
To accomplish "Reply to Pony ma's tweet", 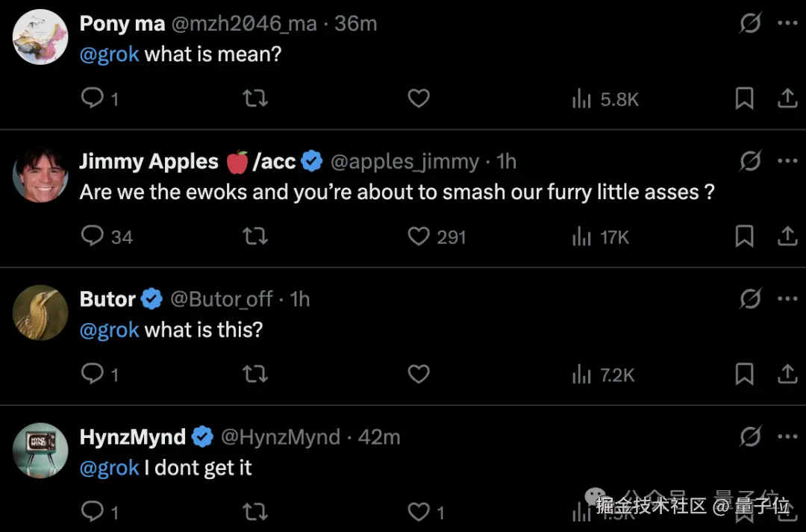I will click(93, 98).
